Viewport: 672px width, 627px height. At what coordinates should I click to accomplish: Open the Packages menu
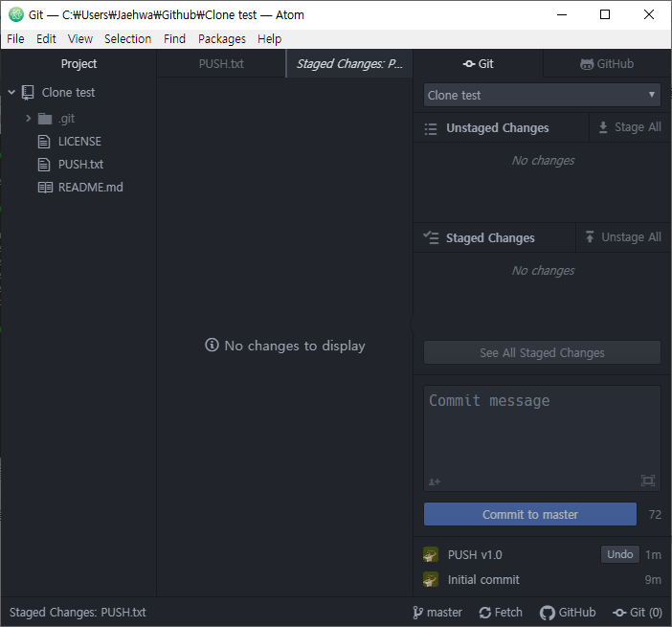(221, 39)
